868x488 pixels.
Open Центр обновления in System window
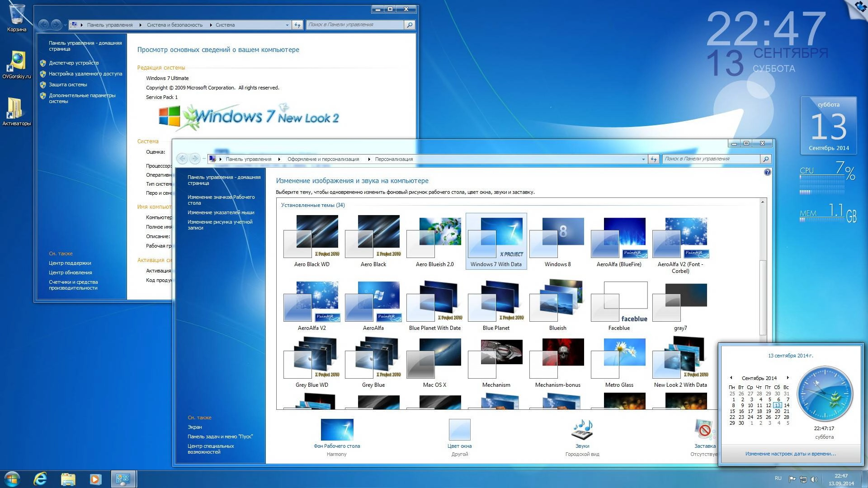(x=71, y=272)
